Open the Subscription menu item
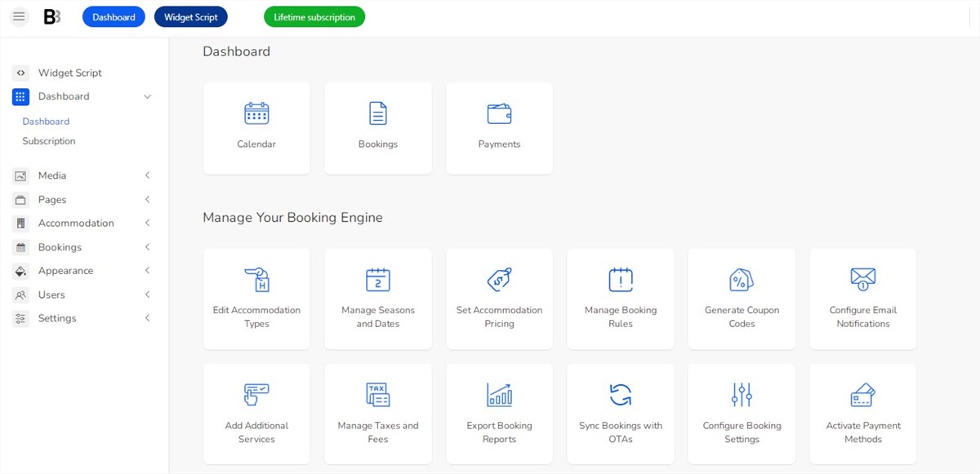980x474 pixels. click(x=47, y=140)
